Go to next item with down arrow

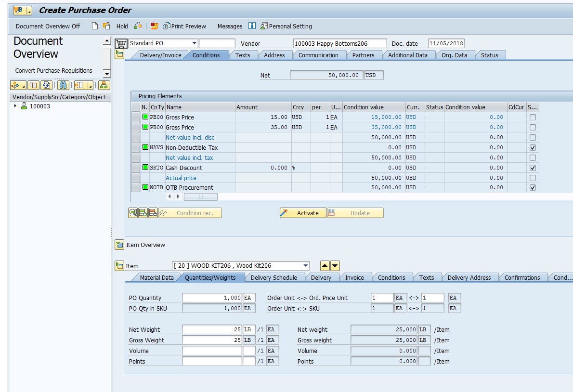[x=335, y=266]
